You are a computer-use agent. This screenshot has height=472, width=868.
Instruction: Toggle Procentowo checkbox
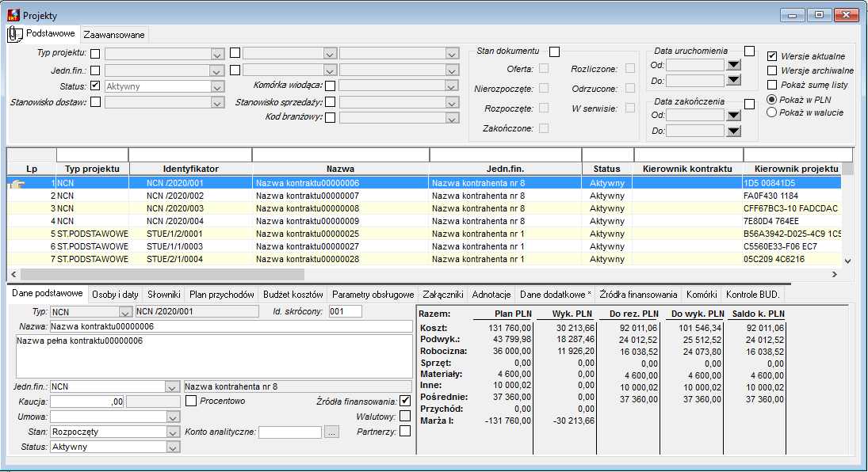point(191,401)
